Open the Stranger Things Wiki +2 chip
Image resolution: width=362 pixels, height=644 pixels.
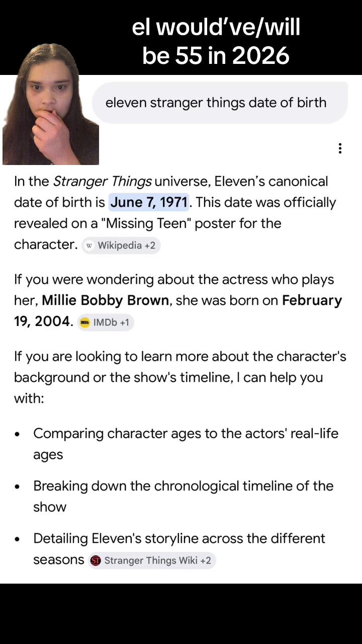pos(151,560)
